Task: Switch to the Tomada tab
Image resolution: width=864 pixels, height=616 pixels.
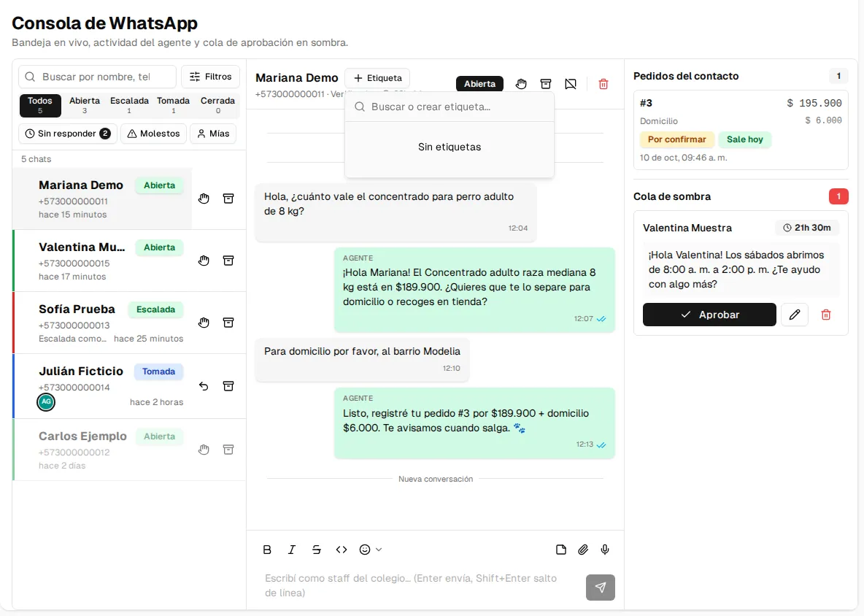Action: pyautogui.click(x=174, y=105)
